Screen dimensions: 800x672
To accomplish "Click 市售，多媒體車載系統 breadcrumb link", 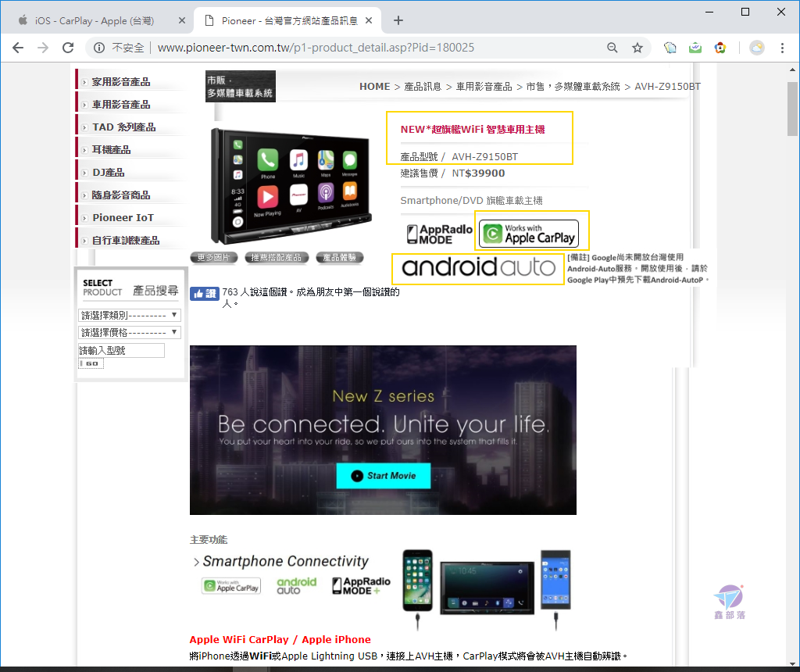I will click(x=573, y=87).
